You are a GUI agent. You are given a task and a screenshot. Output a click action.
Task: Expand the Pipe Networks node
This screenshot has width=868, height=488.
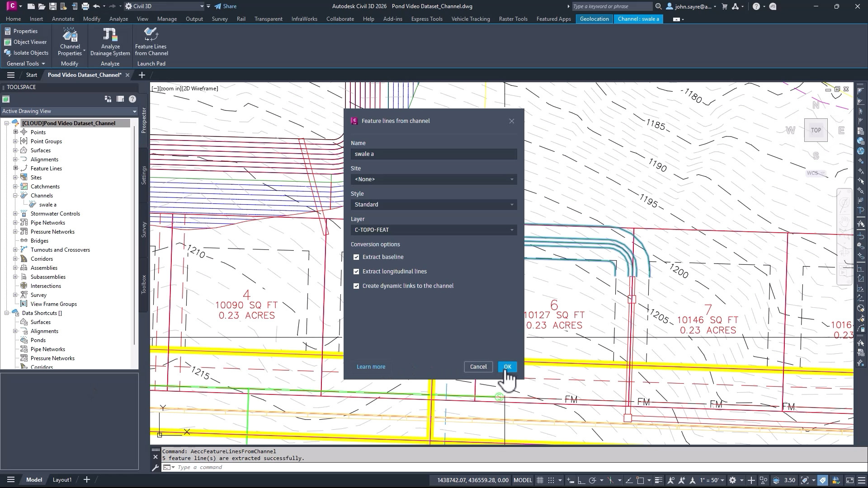tap(15, 222)
